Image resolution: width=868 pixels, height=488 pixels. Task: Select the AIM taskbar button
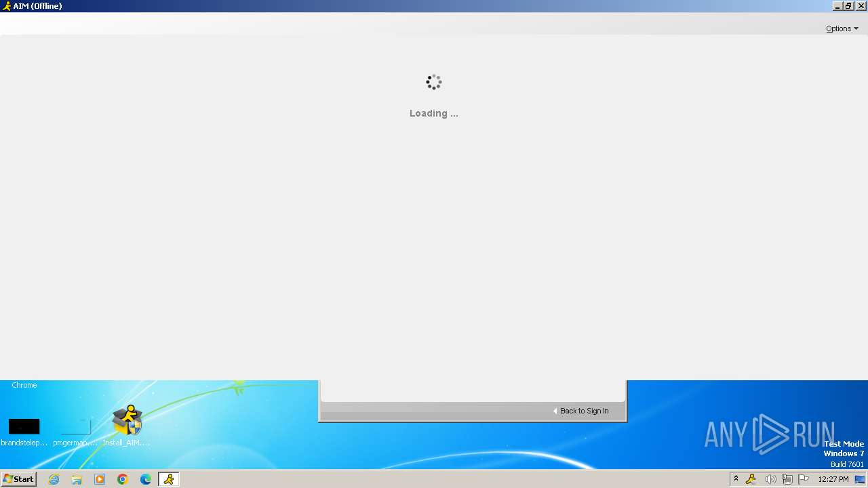pos(168,479)
